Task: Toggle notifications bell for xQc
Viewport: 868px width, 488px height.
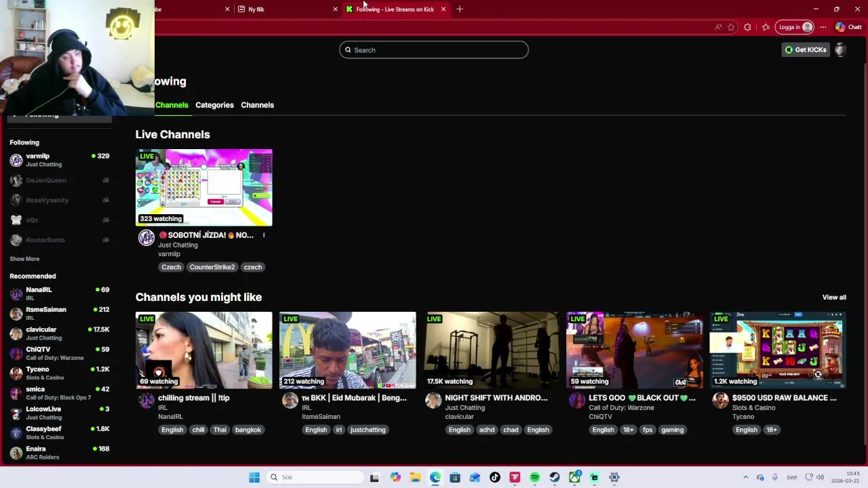Action: (106, 220)
